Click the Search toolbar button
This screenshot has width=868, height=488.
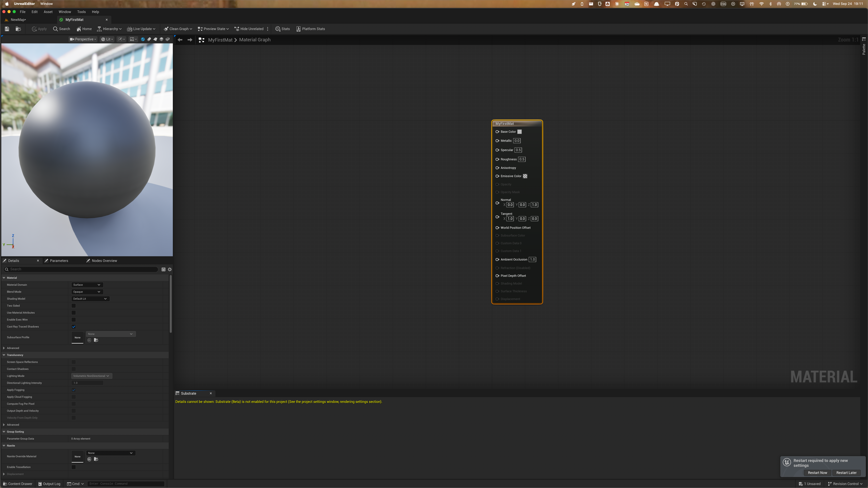click(x=62, y=29)
